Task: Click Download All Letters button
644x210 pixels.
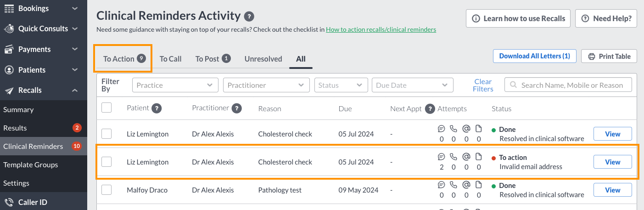Action: [535, 56]
